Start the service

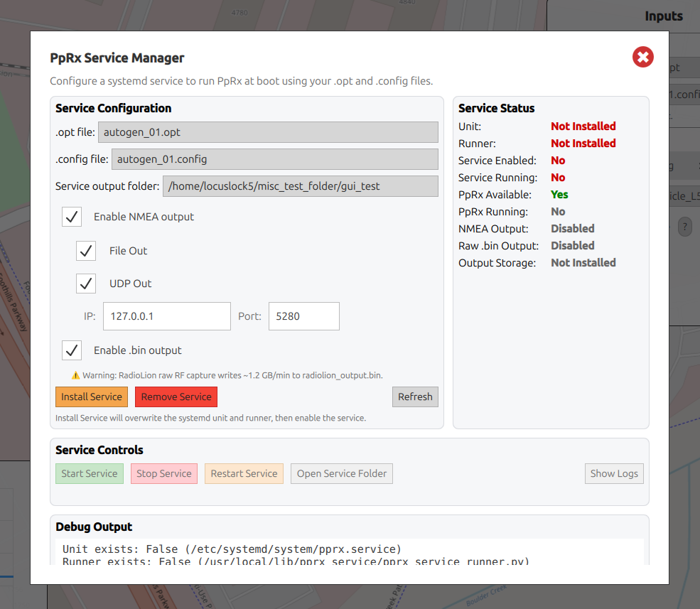(x=90, y=474)
